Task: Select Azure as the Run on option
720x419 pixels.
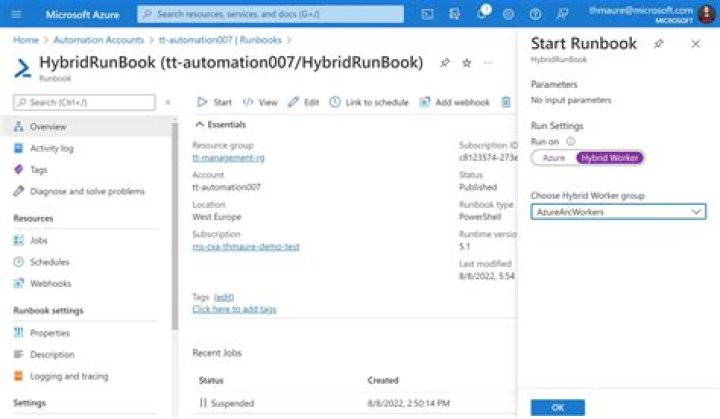Action: click(x=553, y=157)
